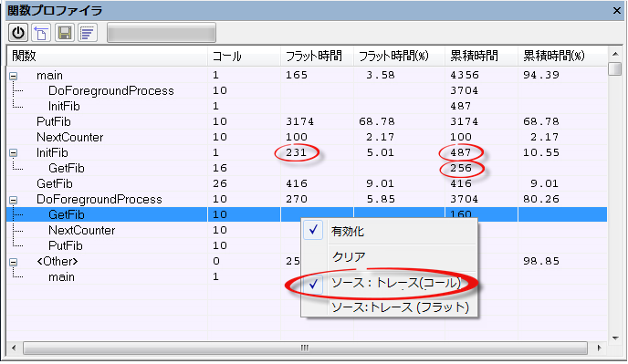Viewport: 628px width, 364px height.
Task: Click the horizontal scrollbar thumb
Action: [305, 348]
